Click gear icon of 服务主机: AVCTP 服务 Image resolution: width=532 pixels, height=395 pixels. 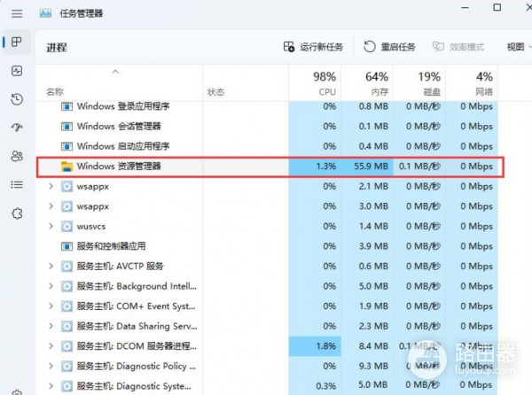coord(66,267)
